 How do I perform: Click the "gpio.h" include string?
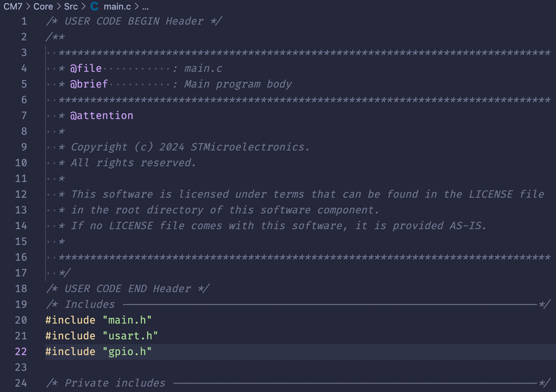(x=127, y=351)
